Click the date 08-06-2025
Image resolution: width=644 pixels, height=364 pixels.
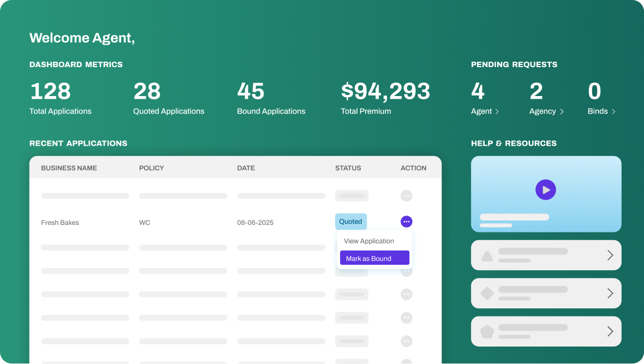pos(255,223)
